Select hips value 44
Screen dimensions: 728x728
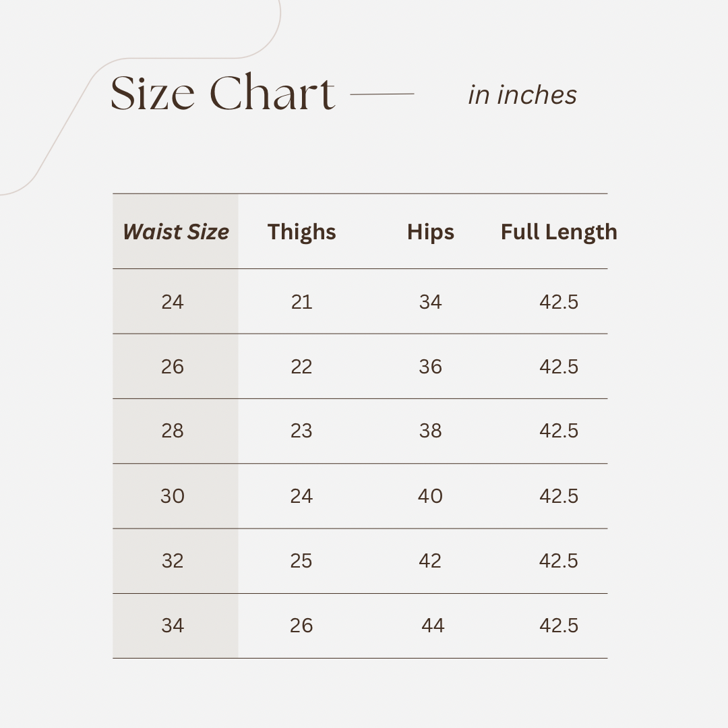(x=433, y=626)
